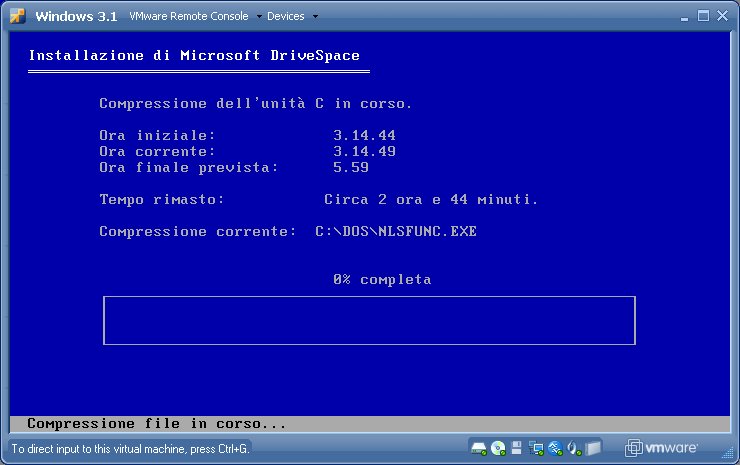The height and width of the screenshot is (465, 740).
Task: Click the hard disk device icon
Action: pos(479,448)
